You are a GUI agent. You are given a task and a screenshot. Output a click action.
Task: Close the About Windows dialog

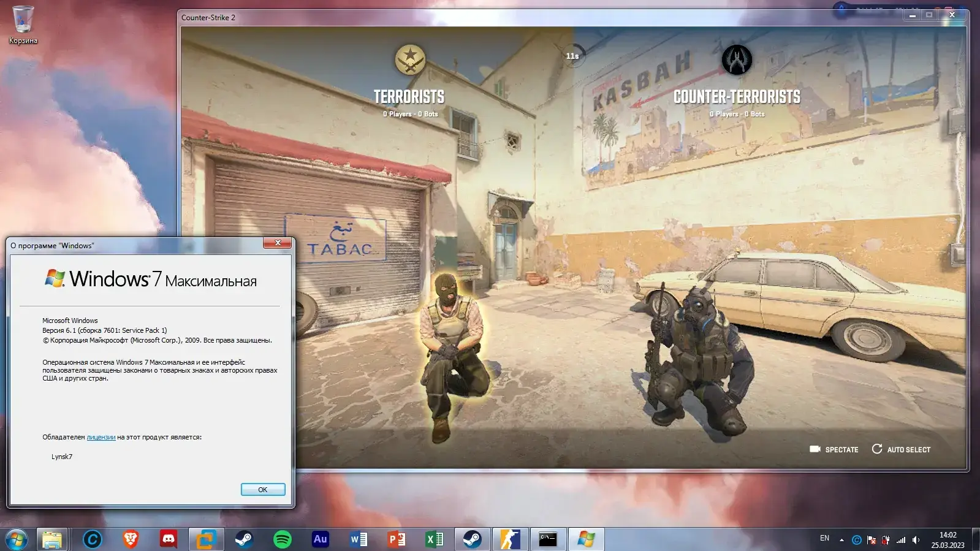point(278,243)
